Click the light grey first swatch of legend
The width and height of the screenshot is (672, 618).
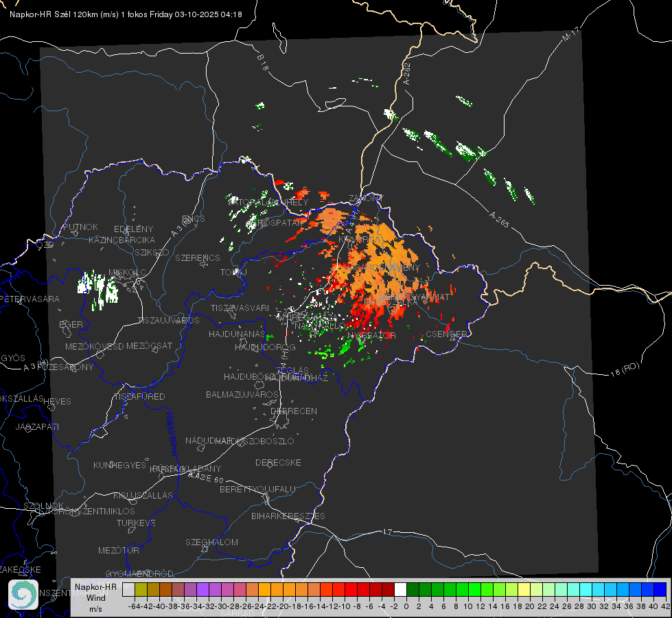[x=128, y=589]
